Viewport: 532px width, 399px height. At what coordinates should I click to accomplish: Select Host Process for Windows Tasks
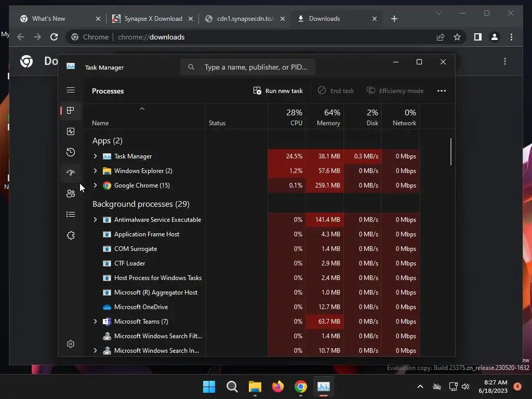(251, 278)
